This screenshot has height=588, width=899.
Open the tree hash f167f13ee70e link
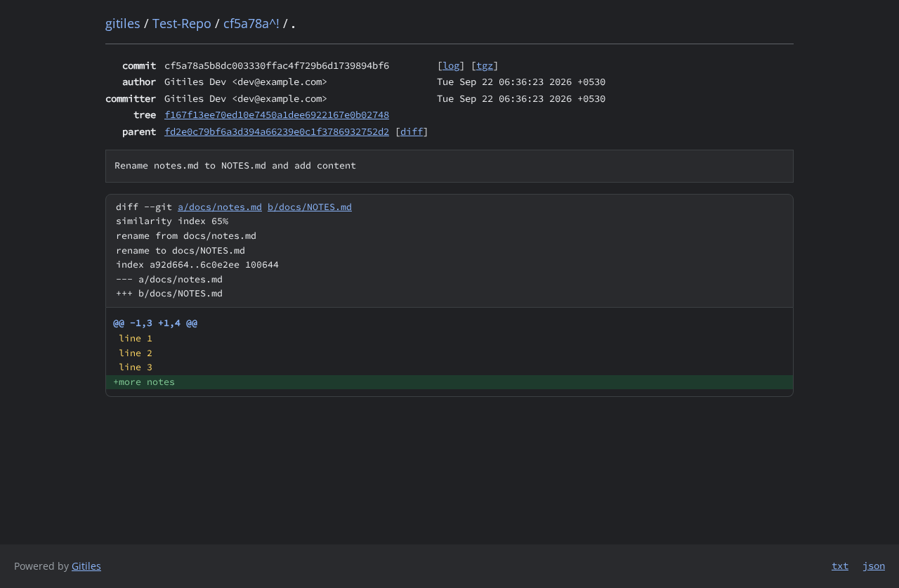(x=277, y=115)
